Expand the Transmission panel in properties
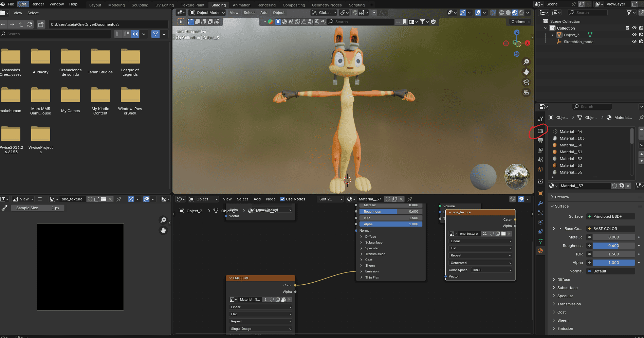Image resolution: width=644 pixels, height=338 pixels. pyautogui.click(x=569, y=304)
